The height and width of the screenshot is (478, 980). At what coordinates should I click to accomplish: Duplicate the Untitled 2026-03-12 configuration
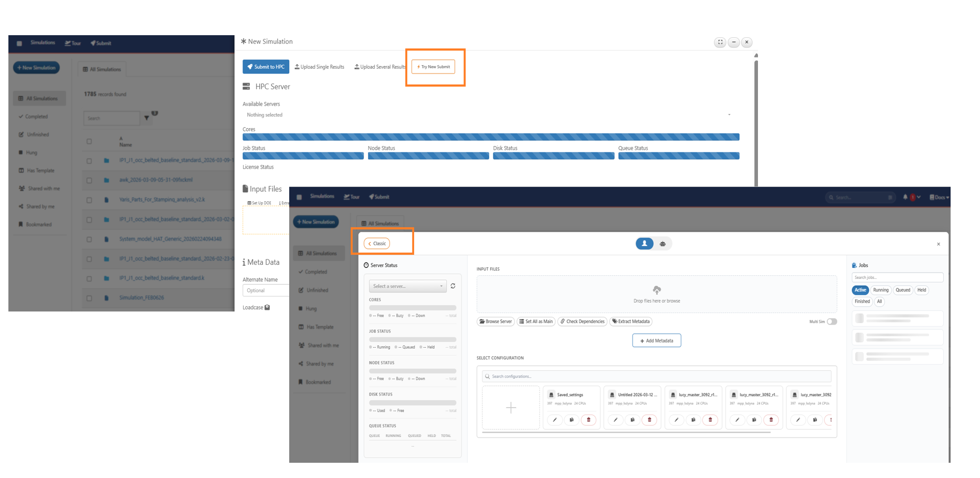tap(633, 420)
